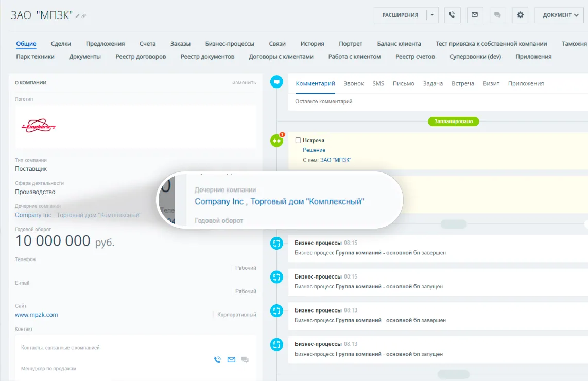Click the green meeting icon in timeline

(x=276, y=141)
